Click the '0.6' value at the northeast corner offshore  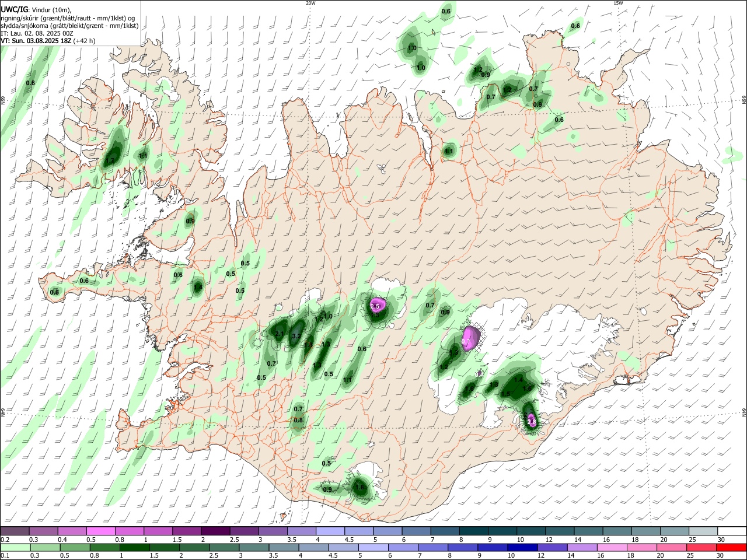click(x=575, y=26)
